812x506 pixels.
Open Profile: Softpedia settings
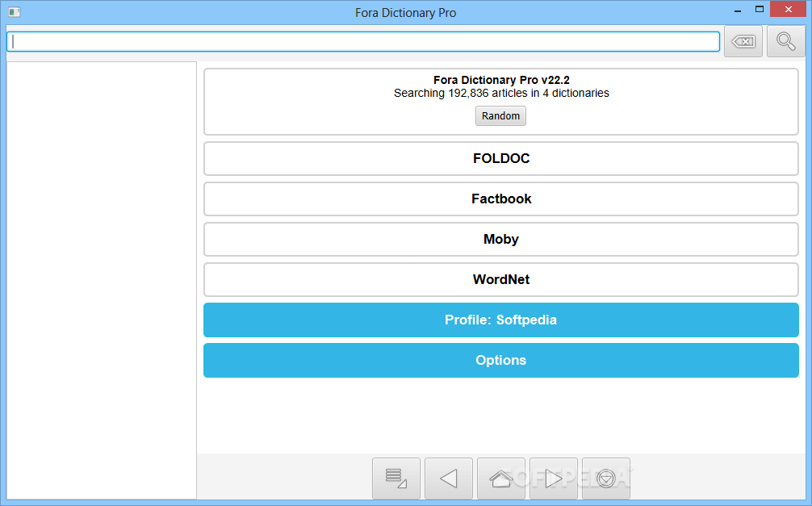click(x=500, y=320)
